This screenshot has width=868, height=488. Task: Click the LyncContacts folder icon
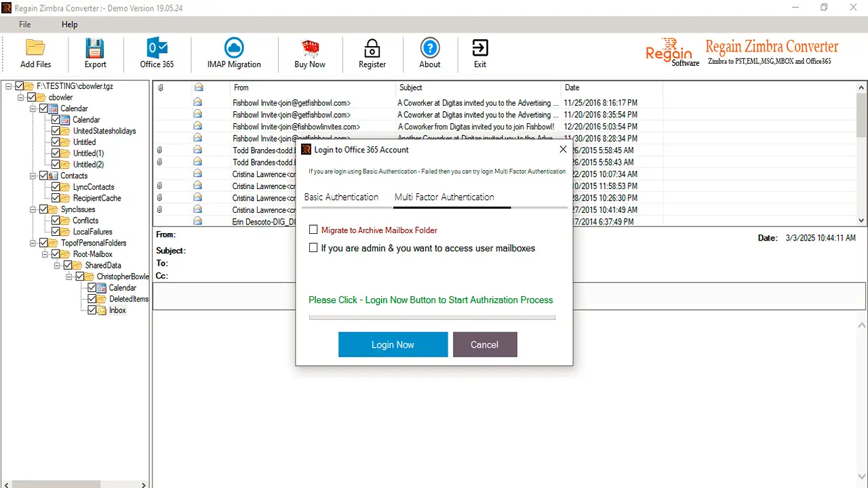pyautogui.click(x=66, y=187)
